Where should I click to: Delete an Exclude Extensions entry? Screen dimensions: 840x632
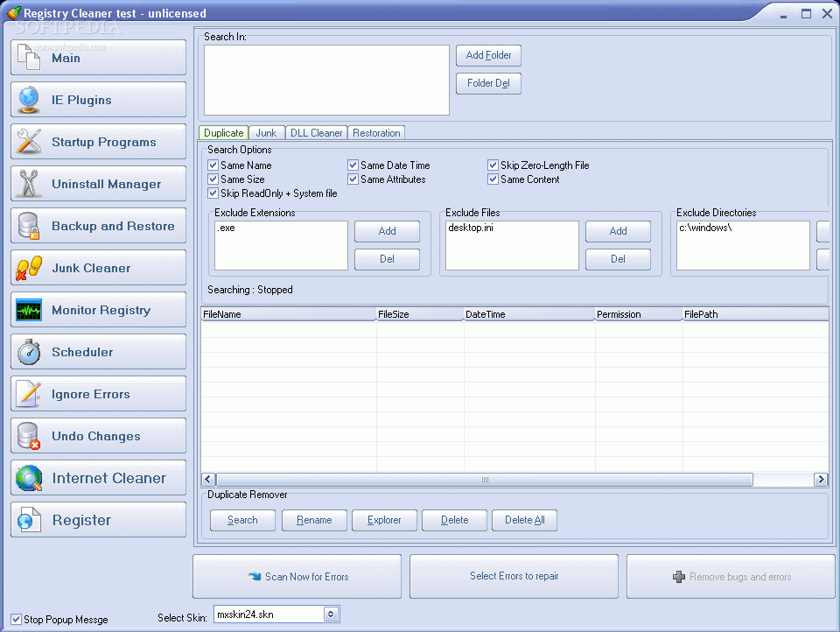pos(388,259)
